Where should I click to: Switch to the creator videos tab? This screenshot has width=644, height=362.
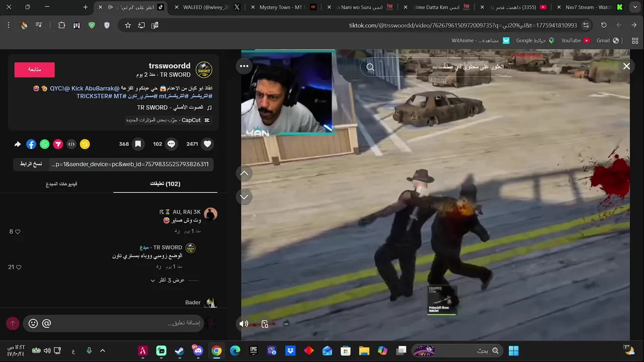pos(61,184)
